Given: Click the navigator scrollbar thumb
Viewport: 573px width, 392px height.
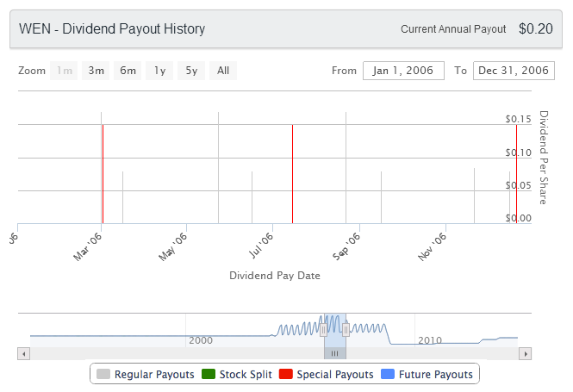Looking at the screenshot, I should tap(334, 353).
